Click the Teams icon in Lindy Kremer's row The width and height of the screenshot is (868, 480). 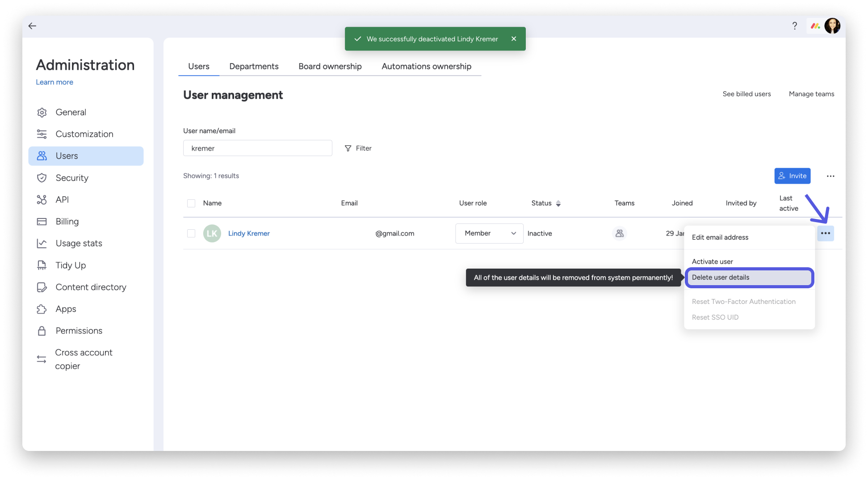(x=620, y=233)
